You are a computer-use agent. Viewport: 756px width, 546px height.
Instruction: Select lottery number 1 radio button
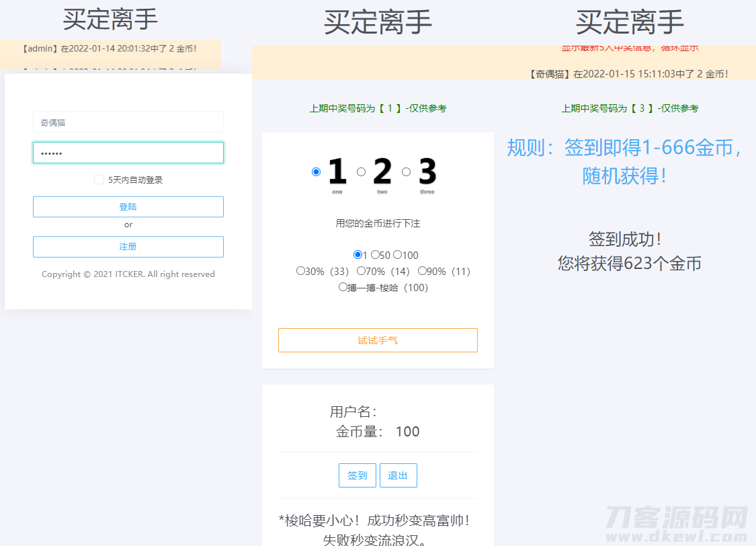316,171
